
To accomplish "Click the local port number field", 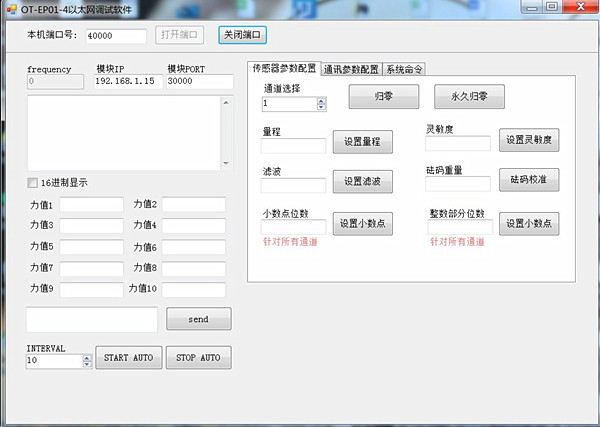I will click(x=116, y=36).
